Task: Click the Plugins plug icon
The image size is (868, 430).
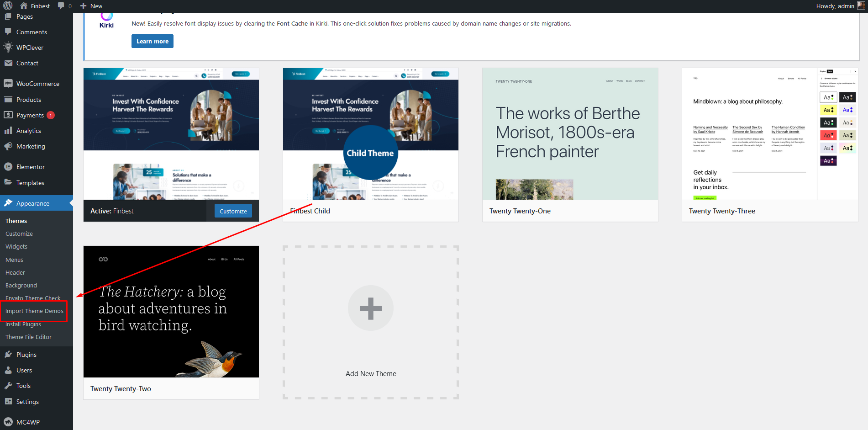Action: [8, 355]
